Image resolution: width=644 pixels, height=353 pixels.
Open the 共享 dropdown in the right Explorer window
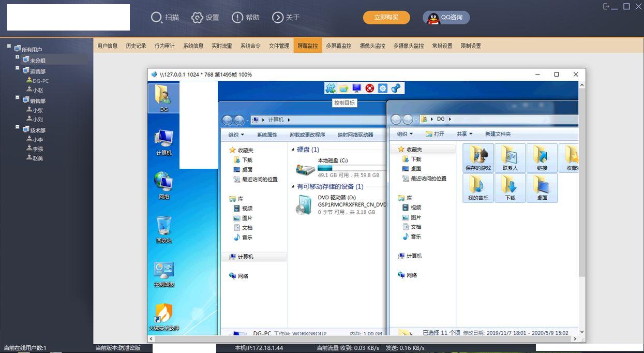[463, 134]
